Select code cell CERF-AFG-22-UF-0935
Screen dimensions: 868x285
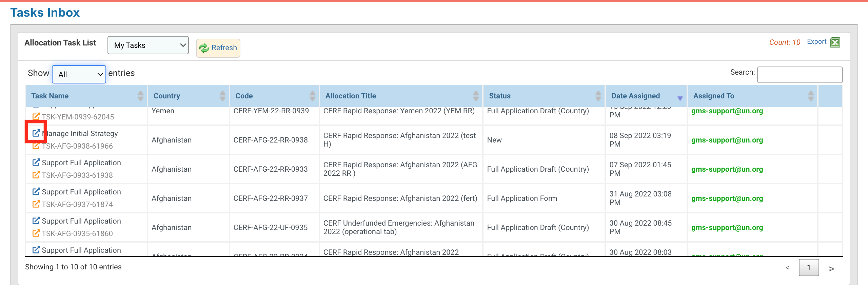click(x=271, y=228)
